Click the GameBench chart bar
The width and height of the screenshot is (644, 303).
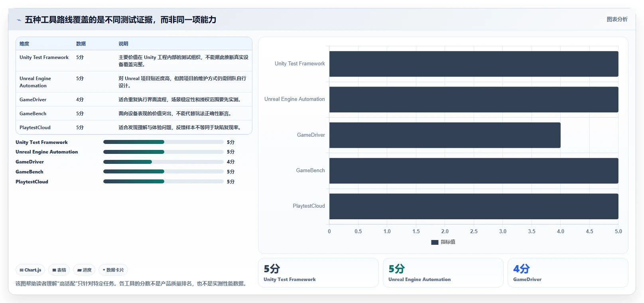point(474,171)
